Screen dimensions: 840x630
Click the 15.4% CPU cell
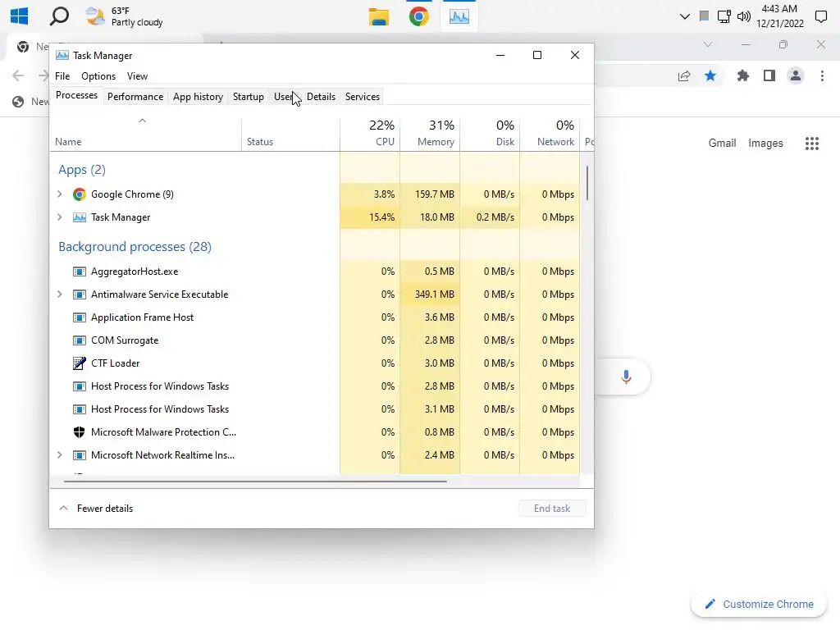(x=370, y=217)
